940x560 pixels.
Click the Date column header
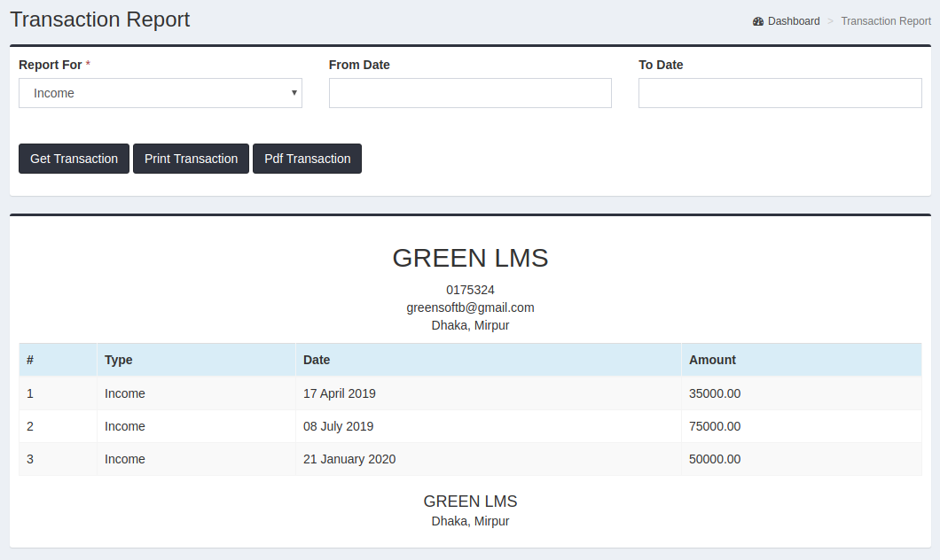317,360
